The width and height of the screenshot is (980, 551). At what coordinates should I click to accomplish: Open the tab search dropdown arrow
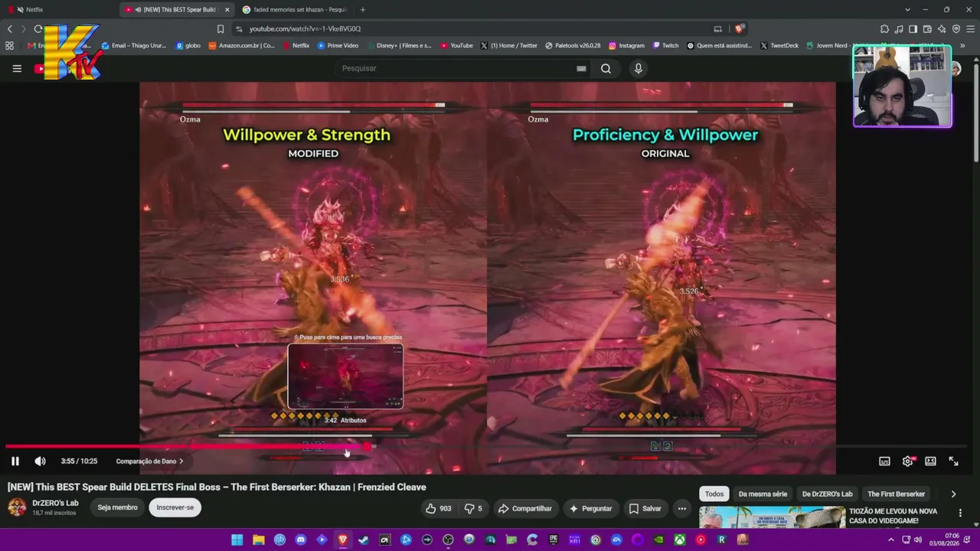click(x=907, y=9)
